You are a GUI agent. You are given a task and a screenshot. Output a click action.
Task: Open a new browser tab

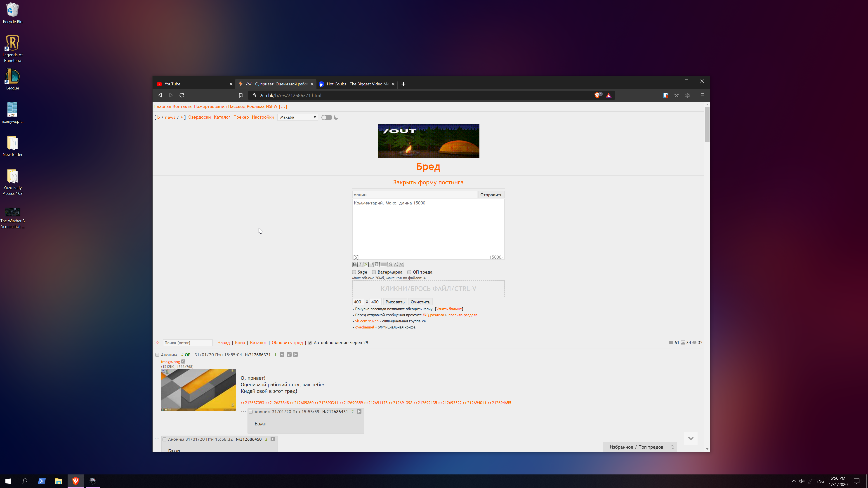tap(403, 84)
